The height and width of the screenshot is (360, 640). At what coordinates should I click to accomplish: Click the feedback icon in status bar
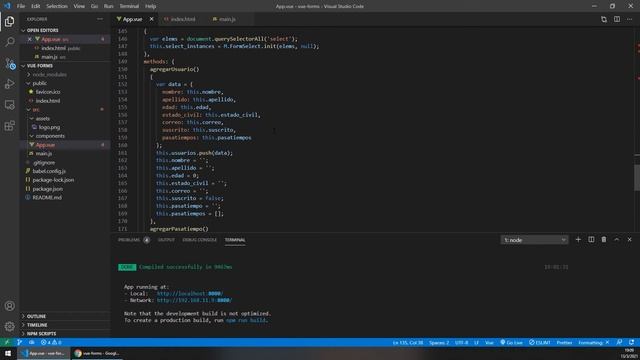click(x=619, y=342)
